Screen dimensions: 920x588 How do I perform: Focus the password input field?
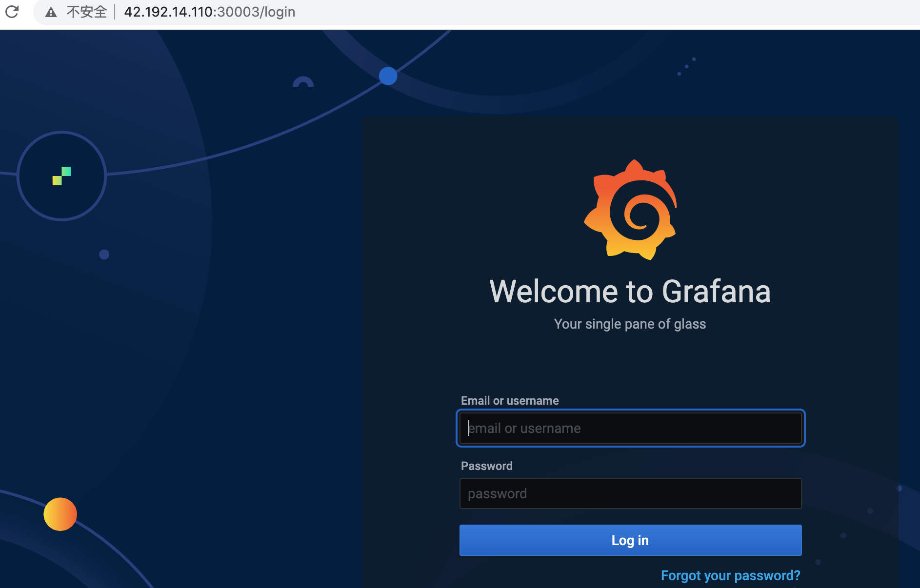coord(630,493)
